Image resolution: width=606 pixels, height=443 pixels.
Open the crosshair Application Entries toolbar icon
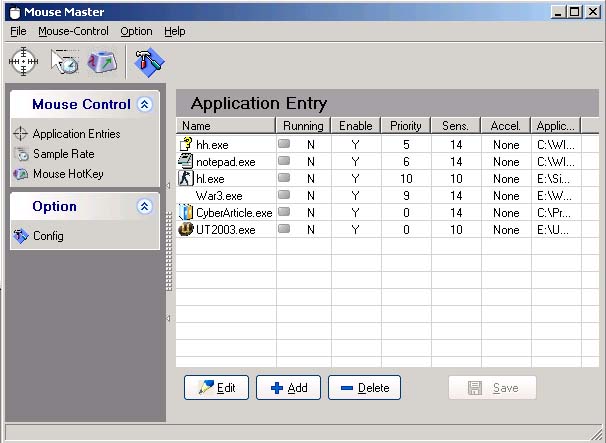(24, 61)
